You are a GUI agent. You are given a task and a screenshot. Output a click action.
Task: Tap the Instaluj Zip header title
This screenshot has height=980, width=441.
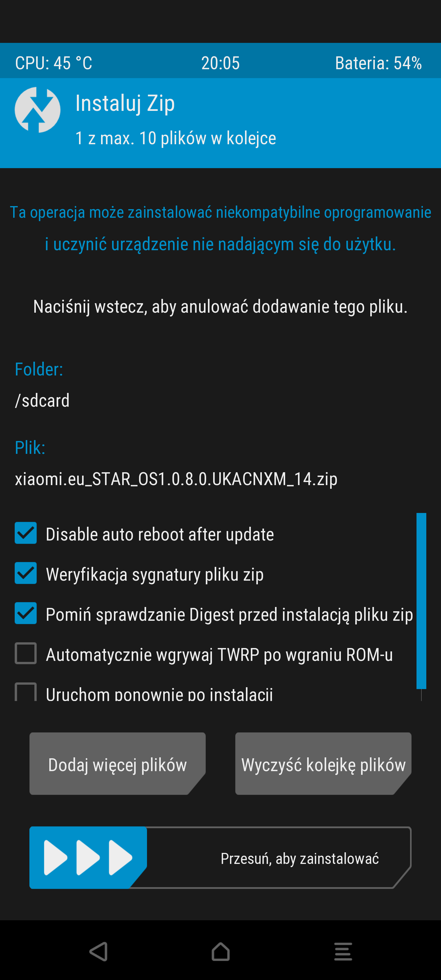point(125,104)
